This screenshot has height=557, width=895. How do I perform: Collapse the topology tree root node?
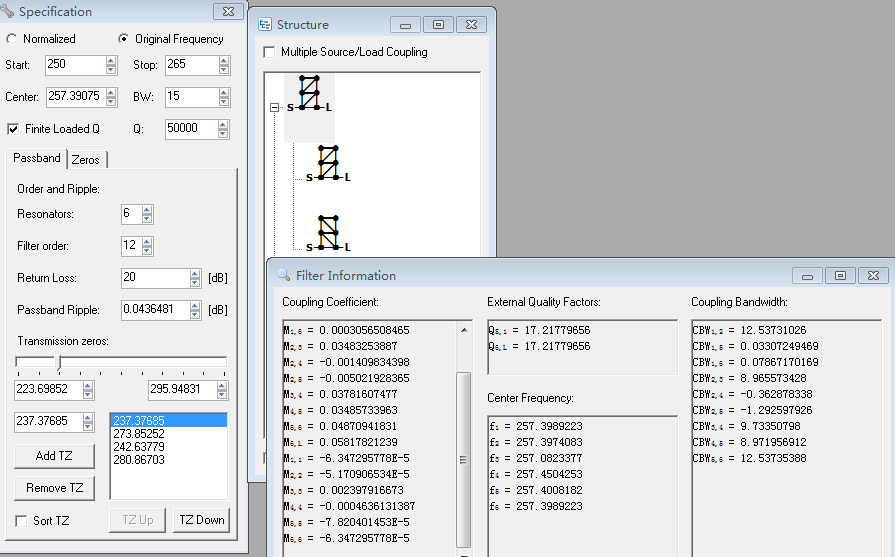(275, 107)
